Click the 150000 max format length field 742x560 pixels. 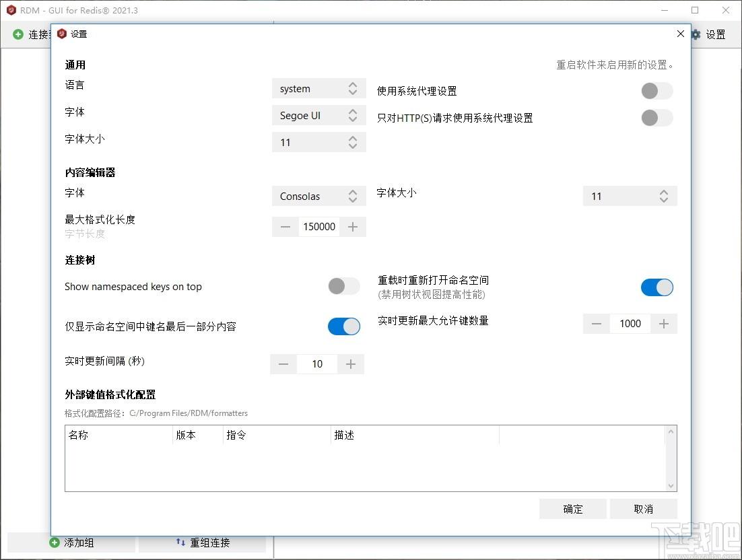pyautogui.click(x=319, y=227)
